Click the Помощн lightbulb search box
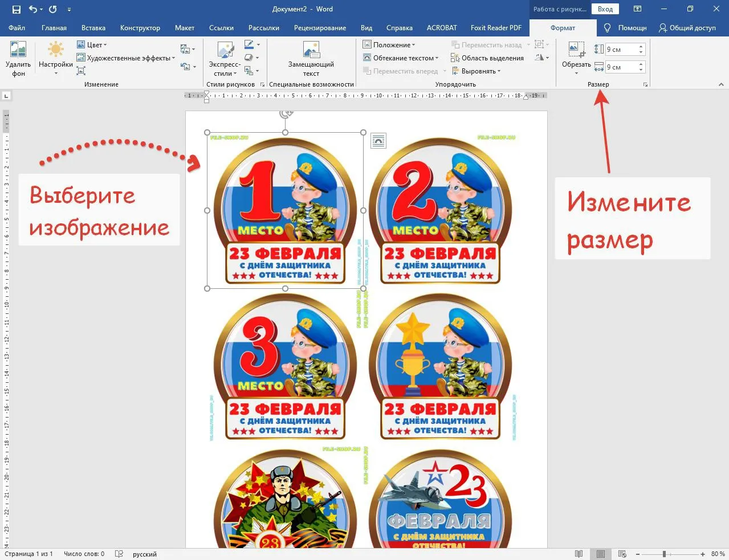Image resolution: width=729 pixels, height=560 pixels. point(626,28)
